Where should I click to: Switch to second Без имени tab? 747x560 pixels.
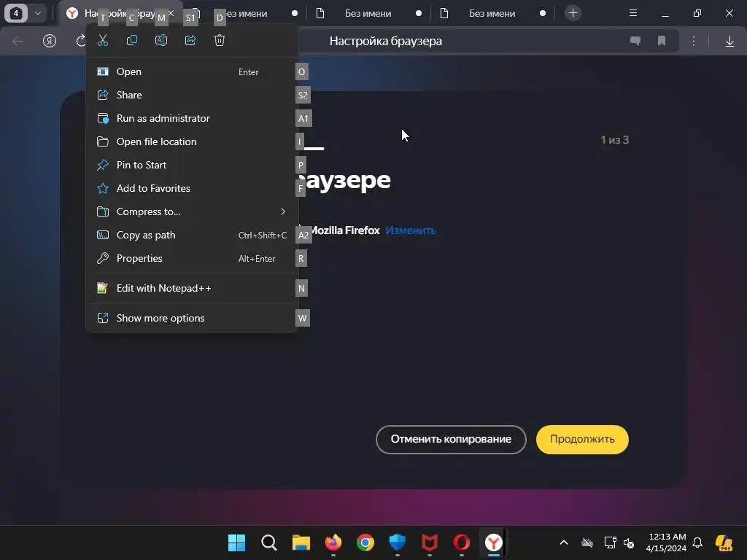coord(368,13)
